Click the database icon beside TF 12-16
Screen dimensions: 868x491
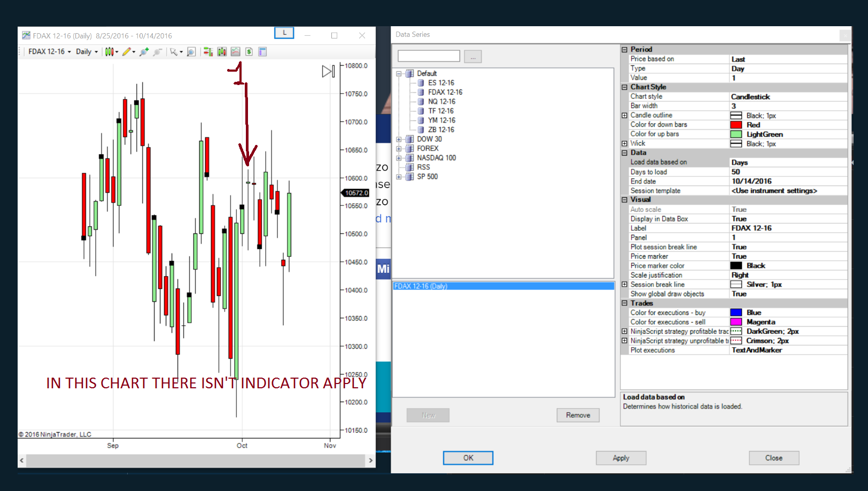tap(421, 111)
